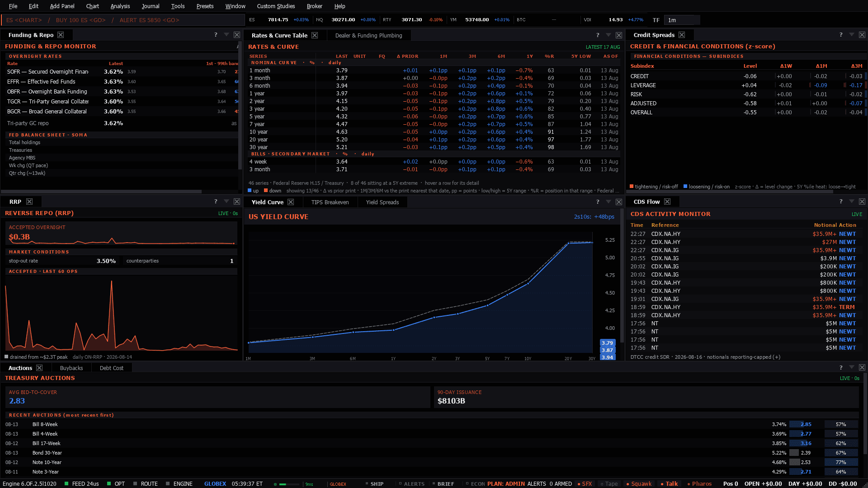Click the Rates & Curve panel's top-right X icon
Viewport: 868px width, 488px height.
pos(619,35)
